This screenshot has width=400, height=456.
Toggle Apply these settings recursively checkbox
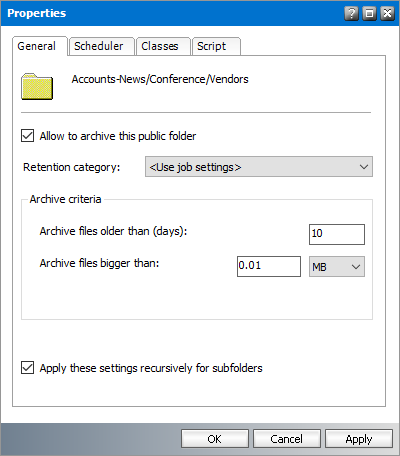click(27, 368)
